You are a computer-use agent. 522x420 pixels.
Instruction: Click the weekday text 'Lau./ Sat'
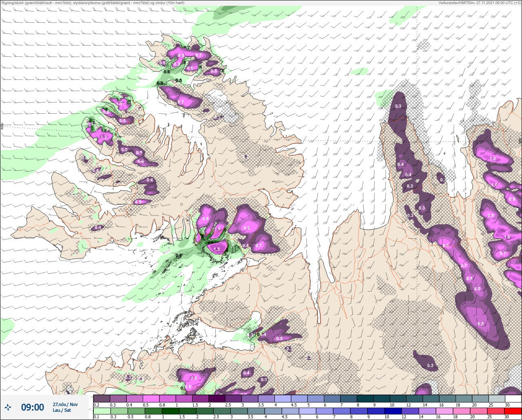point(62,411)
